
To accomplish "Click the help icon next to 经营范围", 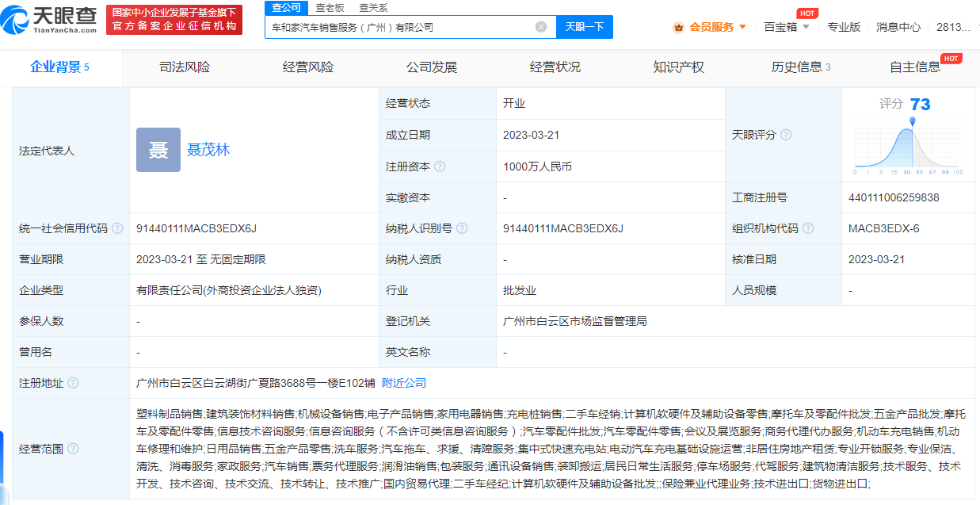I will (x=74, y=448).
